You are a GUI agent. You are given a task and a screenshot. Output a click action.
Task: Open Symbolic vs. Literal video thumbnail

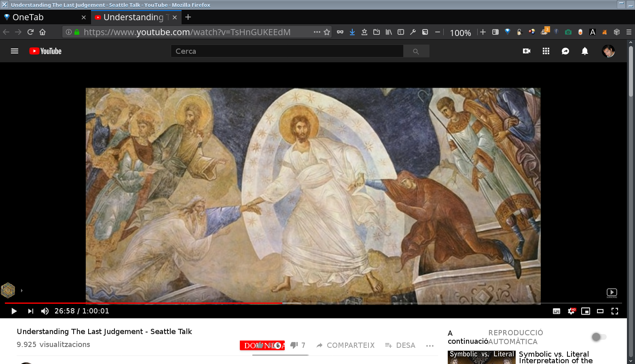coord(482,357)
